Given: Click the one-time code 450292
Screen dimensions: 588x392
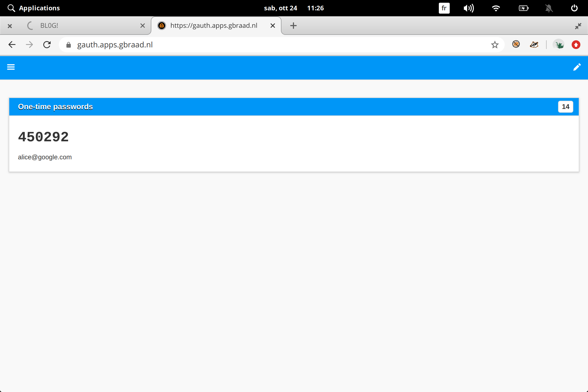Looking at the screenshot, I should [44, 137].
